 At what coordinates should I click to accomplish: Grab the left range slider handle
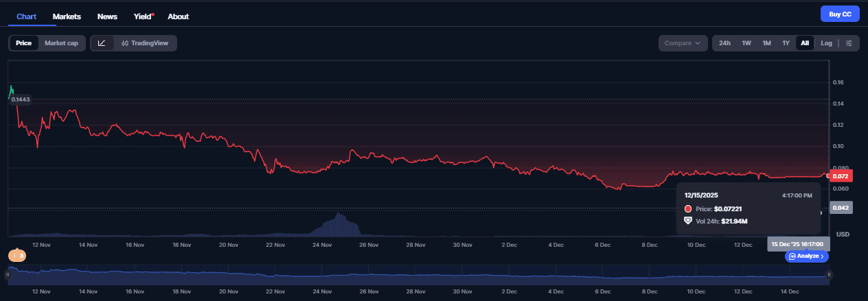8,274
